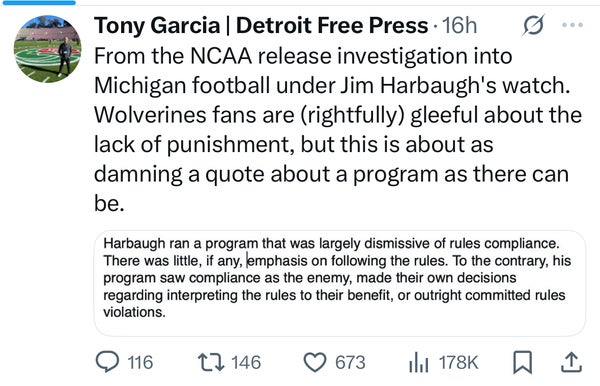
Task: Click the 178K views count
Action: point(458,362)
